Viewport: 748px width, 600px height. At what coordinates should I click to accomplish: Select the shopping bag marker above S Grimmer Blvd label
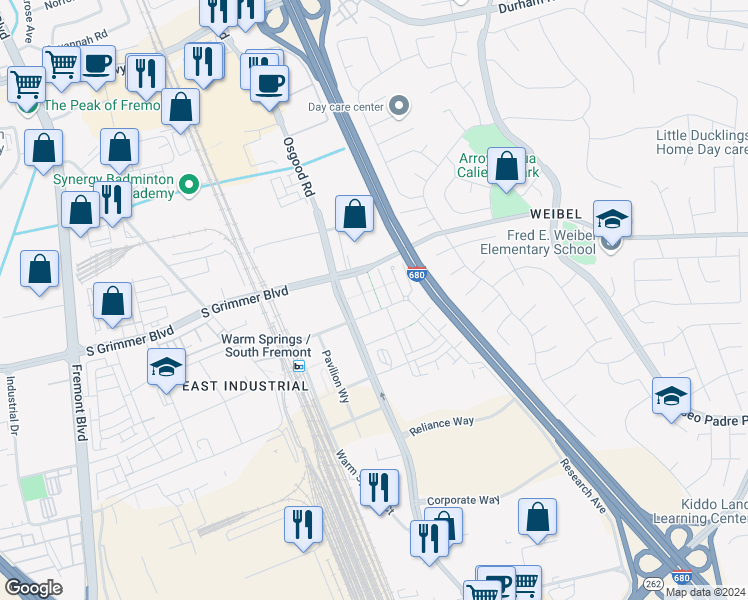tap(113, 303)
